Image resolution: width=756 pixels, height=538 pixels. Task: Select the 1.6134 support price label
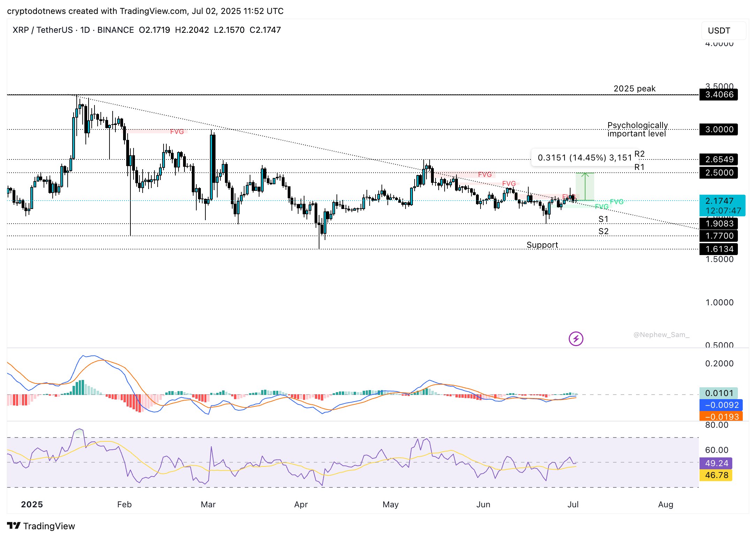719,249
